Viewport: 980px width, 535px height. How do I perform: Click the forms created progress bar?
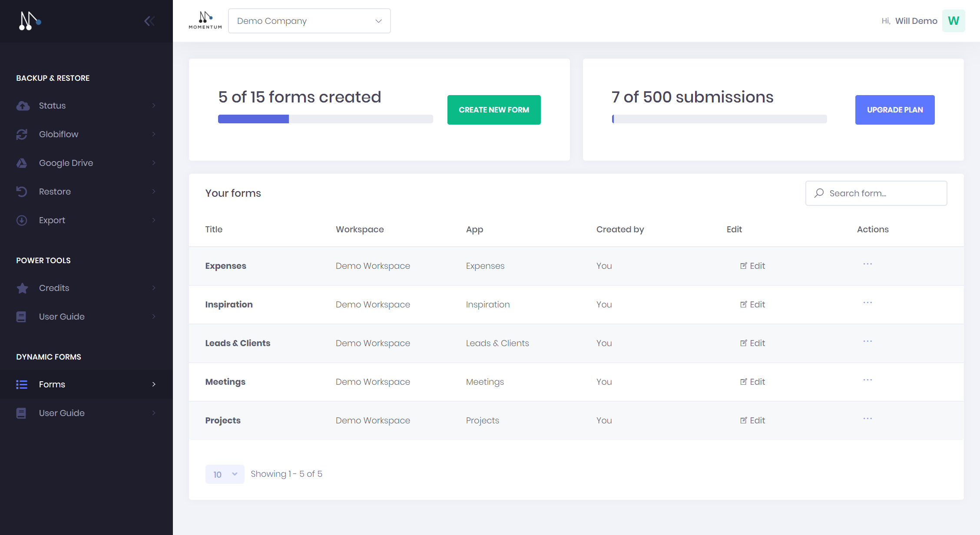[x=325, y=119]
